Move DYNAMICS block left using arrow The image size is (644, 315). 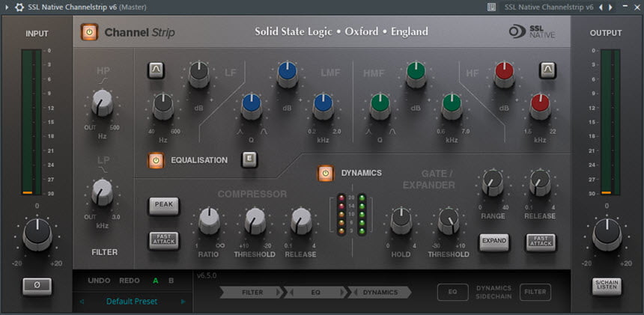pos(355,293)
